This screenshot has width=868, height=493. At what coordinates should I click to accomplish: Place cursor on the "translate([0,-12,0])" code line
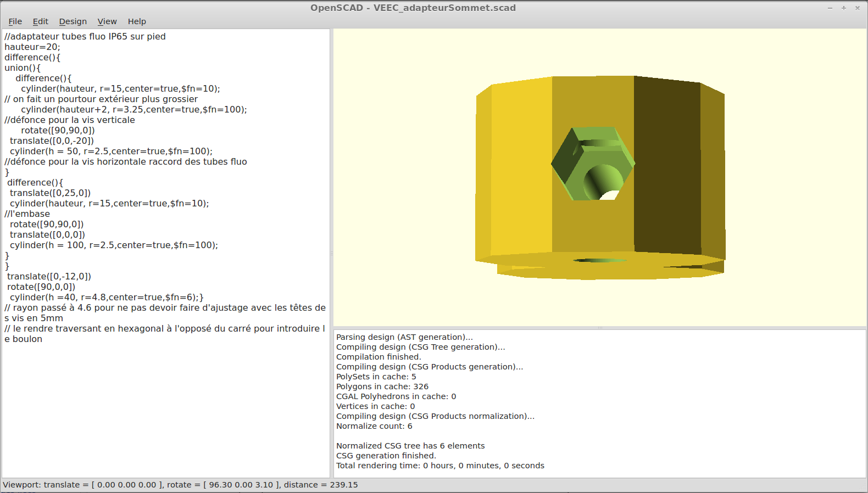point(49,277)
